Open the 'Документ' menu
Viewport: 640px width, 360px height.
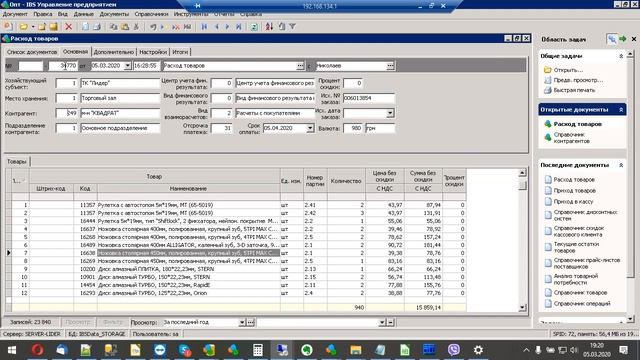coord(15,14)
